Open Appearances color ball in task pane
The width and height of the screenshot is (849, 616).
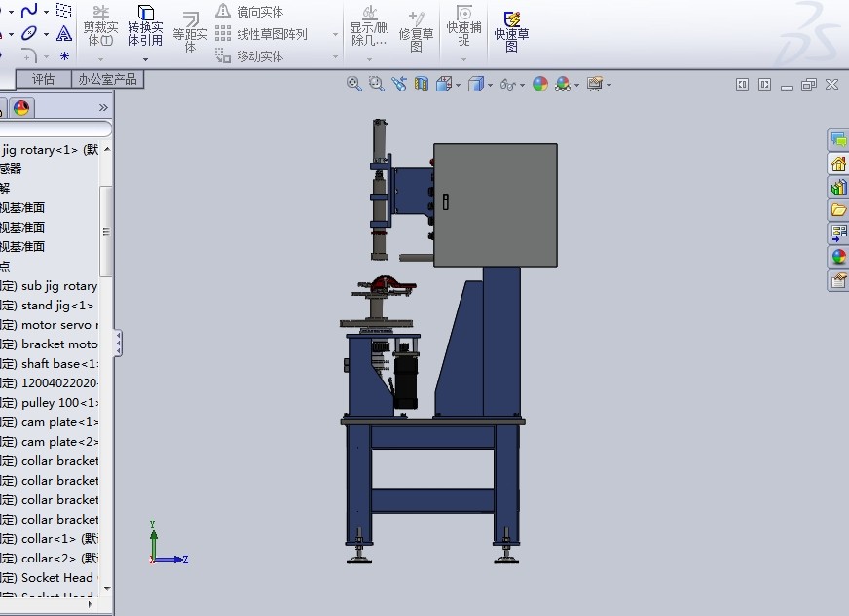pos(838,257)
